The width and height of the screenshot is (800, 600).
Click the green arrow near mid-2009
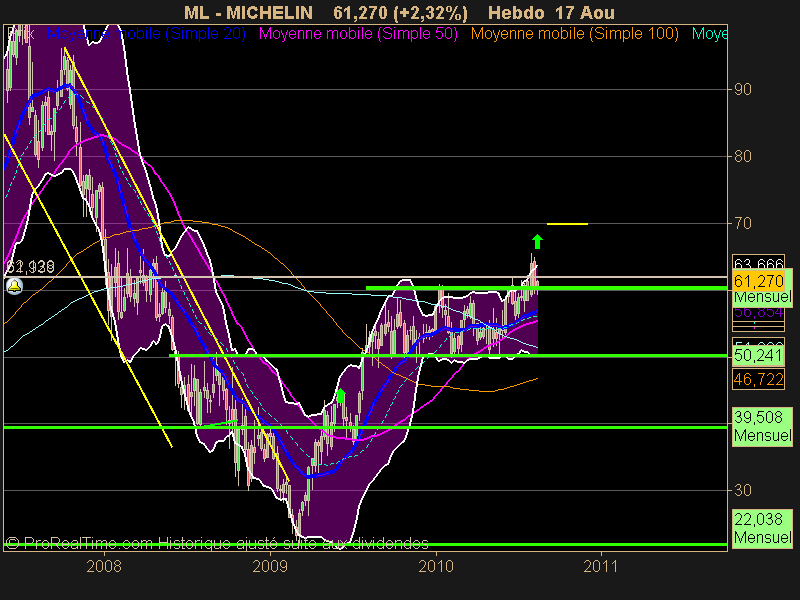[340, 395]
